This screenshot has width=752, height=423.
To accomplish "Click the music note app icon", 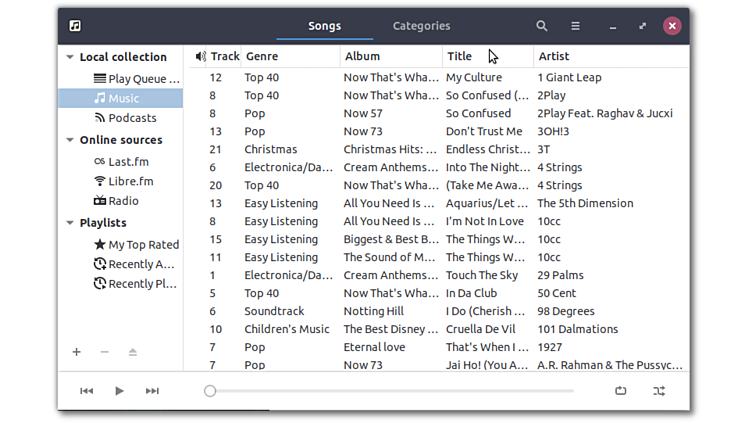I will point(77,26).
